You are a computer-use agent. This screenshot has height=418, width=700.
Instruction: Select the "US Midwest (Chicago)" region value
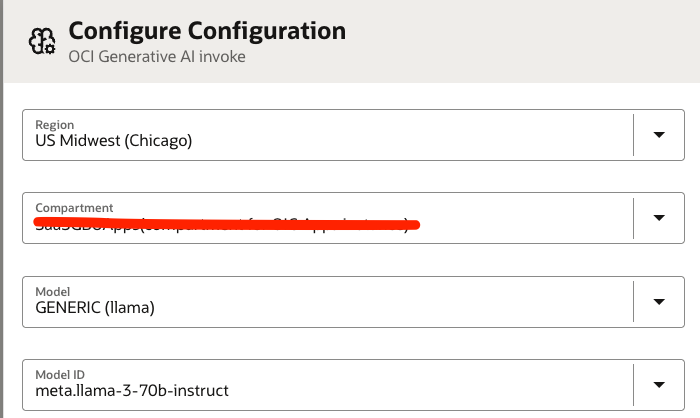pos(113,141)
